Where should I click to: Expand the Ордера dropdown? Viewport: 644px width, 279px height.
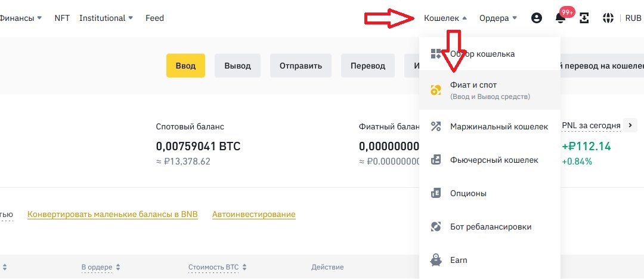click(x=498, y=18)
